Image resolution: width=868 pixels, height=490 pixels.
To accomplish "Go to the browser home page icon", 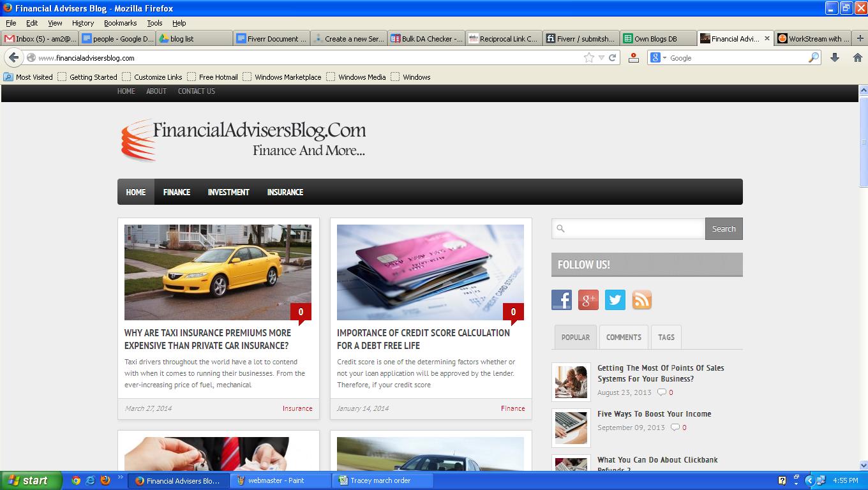I will [857, 57].
